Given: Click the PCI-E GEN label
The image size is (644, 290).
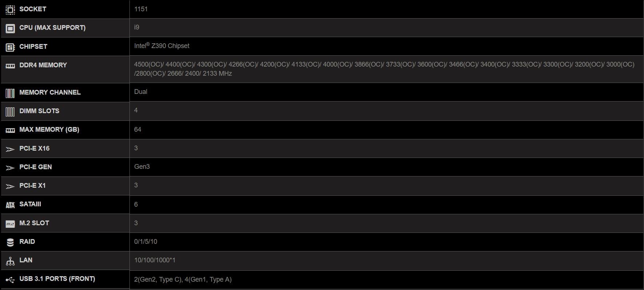Looking at the screenshot, I should coord(35,167).
